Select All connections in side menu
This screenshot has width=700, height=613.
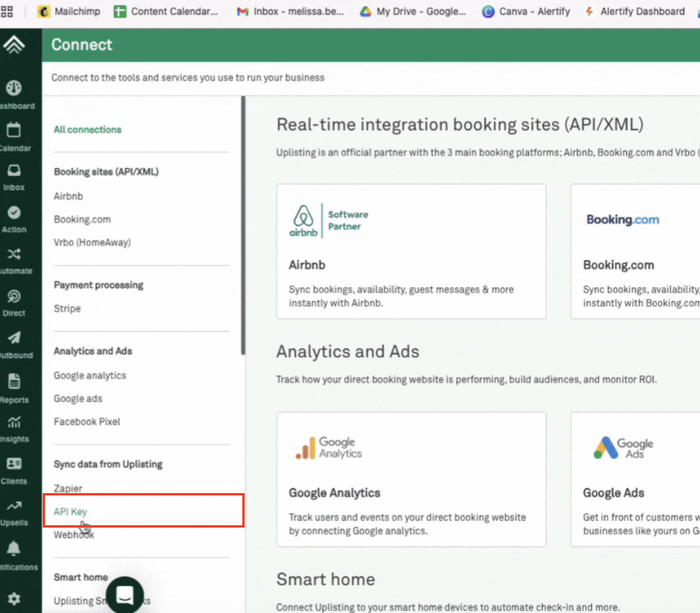pos(88,130)
